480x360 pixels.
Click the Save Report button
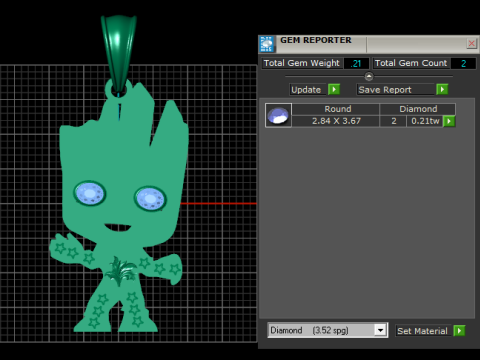pos(395,90)
